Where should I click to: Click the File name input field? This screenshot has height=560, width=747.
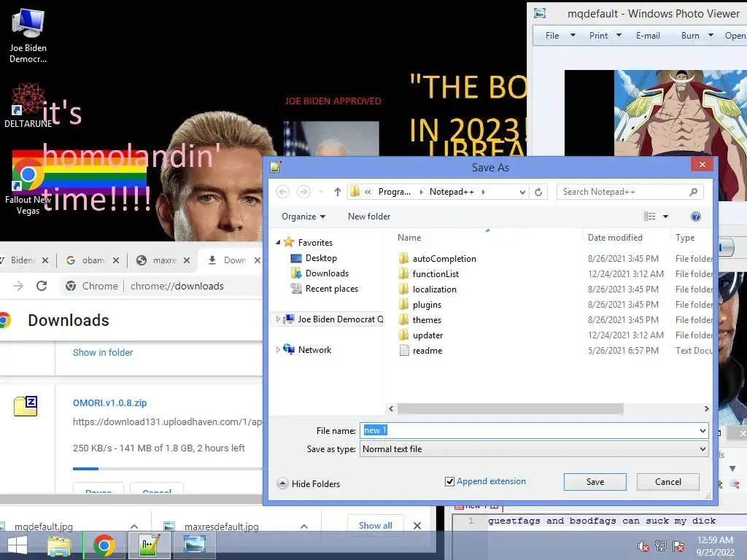(x=529, y=430)
